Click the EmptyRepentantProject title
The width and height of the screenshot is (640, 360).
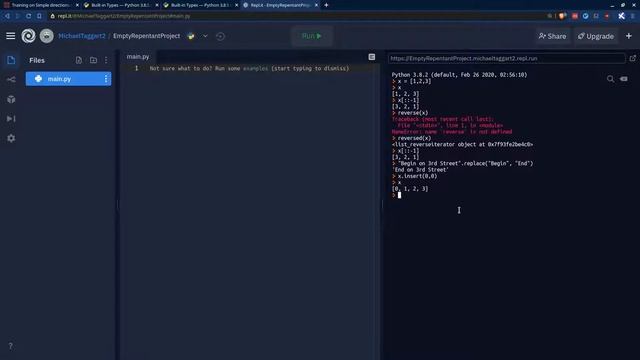pyautogui.click(x=147, y=36)
